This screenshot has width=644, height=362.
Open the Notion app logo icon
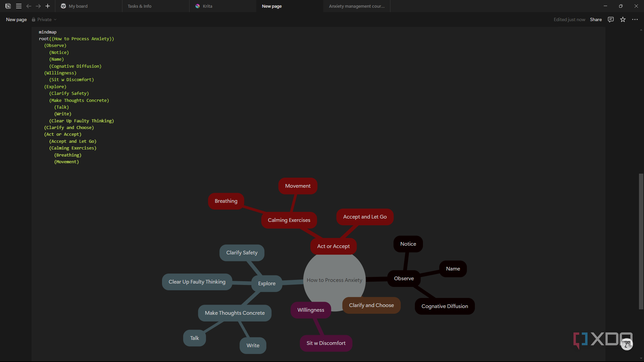[x=8, y=6]
